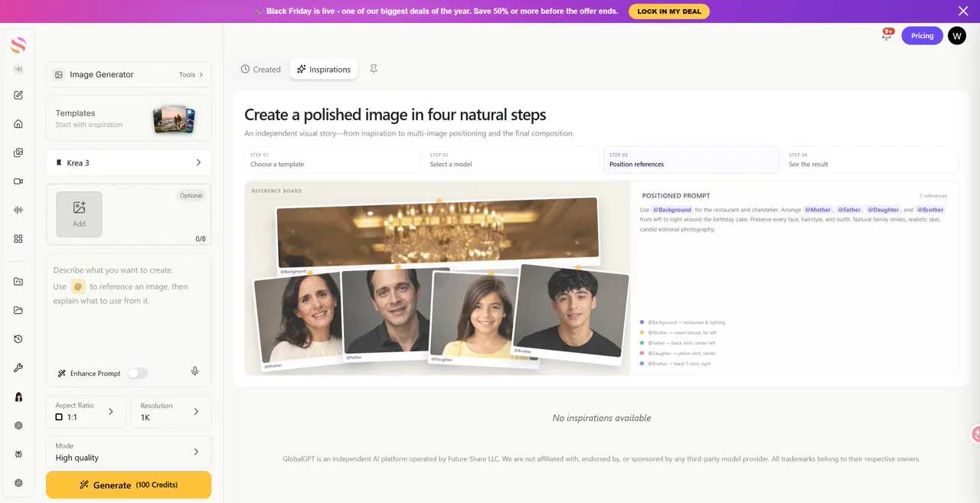This screenshot has width=980, height=503.
Task: Click the 'Optional' badge in reference box
Action: click(191, 195)
